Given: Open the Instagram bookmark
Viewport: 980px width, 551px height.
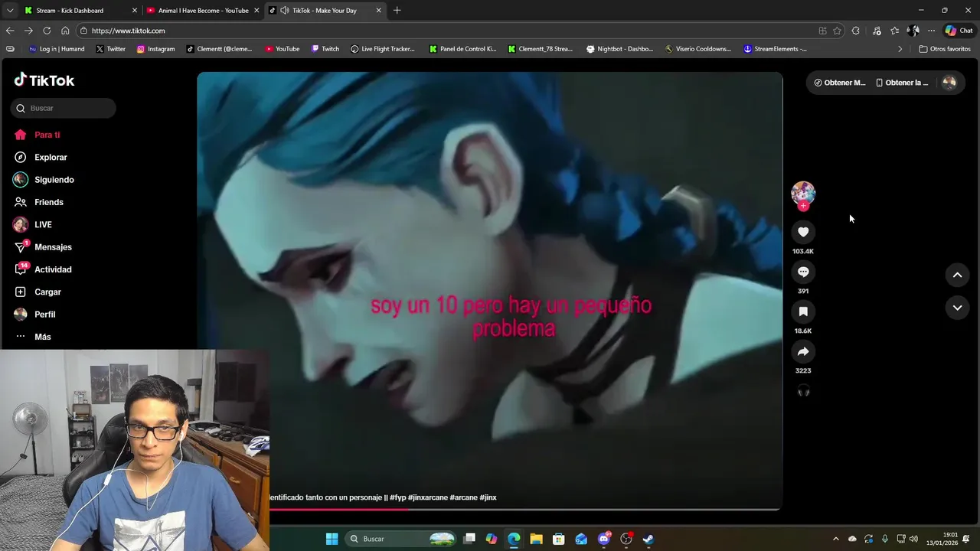Looking at the screenshot, I should pos(155,49).
